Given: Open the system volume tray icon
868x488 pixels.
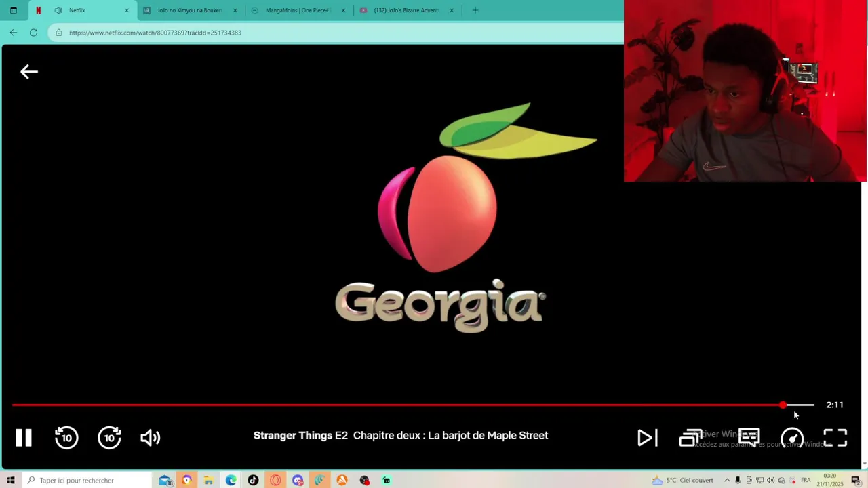Looking at the screenshot, I should point(770,480).
